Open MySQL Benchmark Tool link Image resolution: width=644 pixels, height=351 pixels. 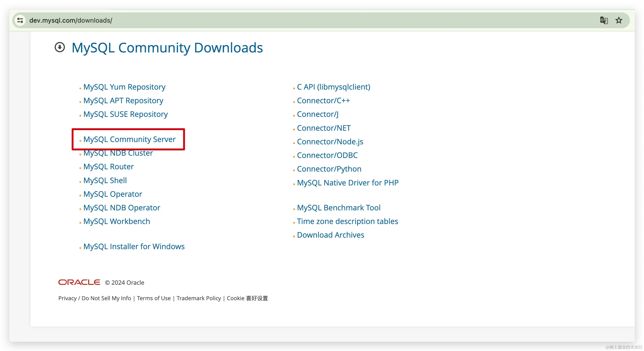pos(339,208)
